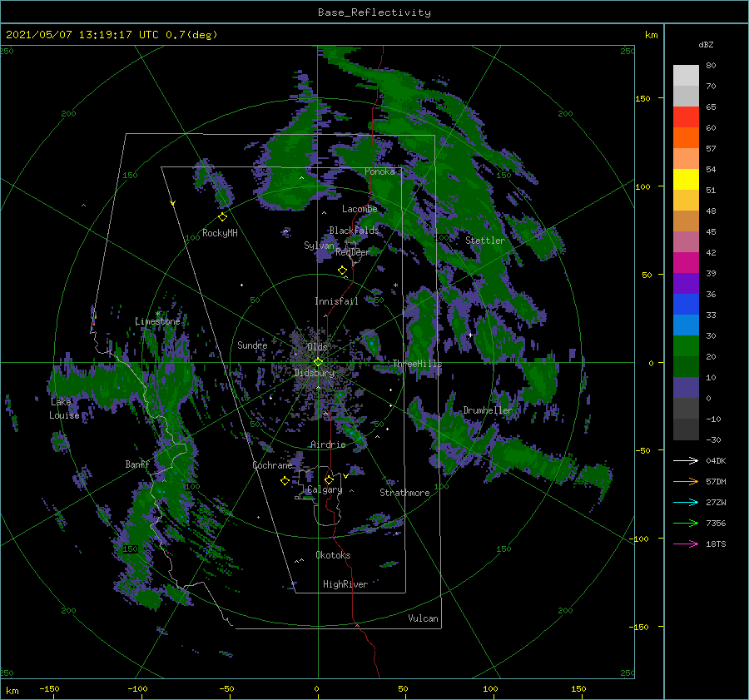Click the yellow diamond marker above Calgary
This screenshot has width=749, height=700.
[329, 479]
